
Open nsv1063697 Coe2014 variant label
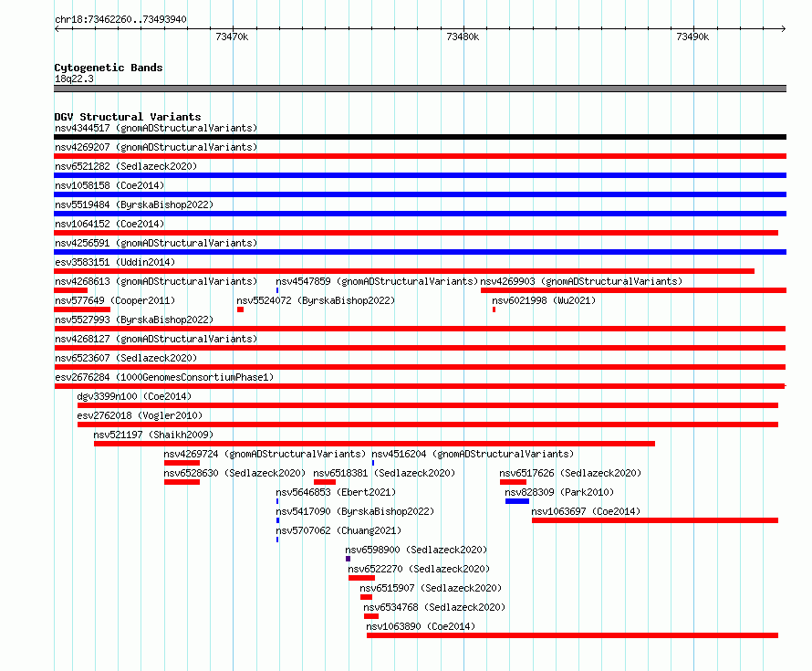click(x=586, y=511)
